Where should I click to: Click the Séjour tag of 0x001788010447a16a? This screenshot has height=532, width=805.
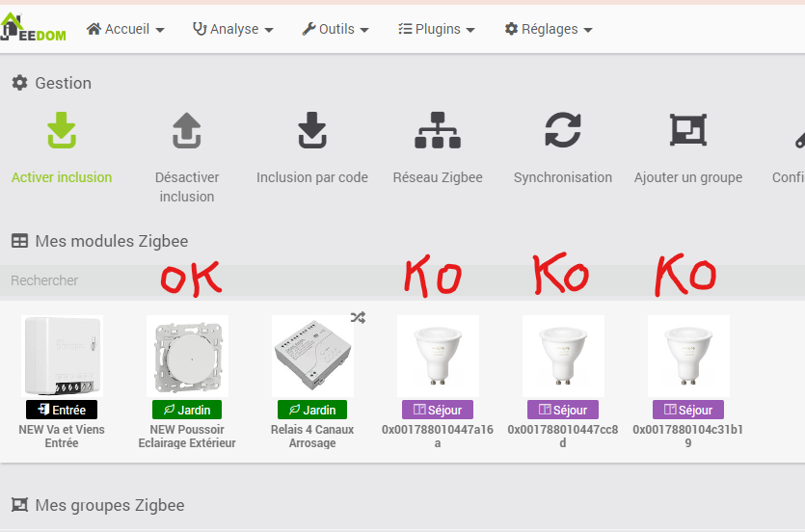(x=438, y=410)
